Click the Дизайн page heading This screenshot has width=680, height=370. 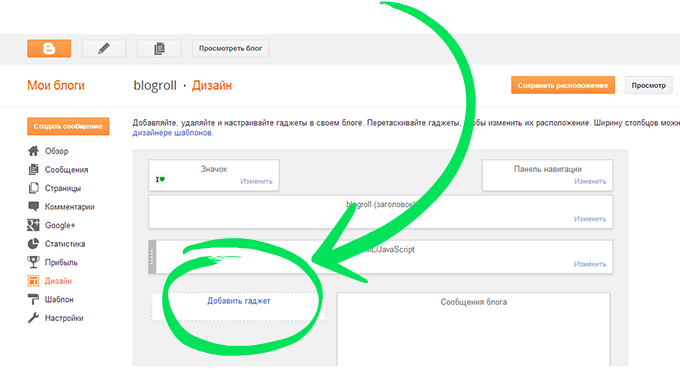(212, 85)
